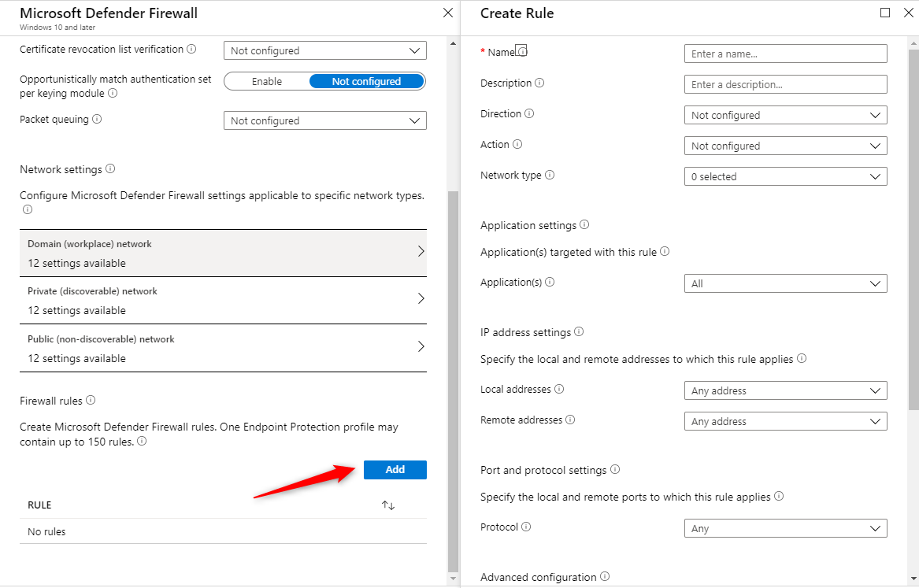Click info icon after 'local and remote addresses' description
The image size is (919, 588).
(x=801, y=358)
